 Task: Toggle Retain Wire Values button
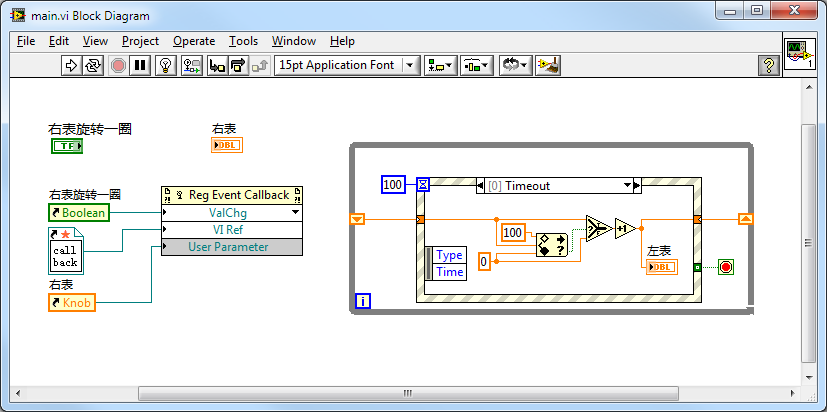click(191, 65)
